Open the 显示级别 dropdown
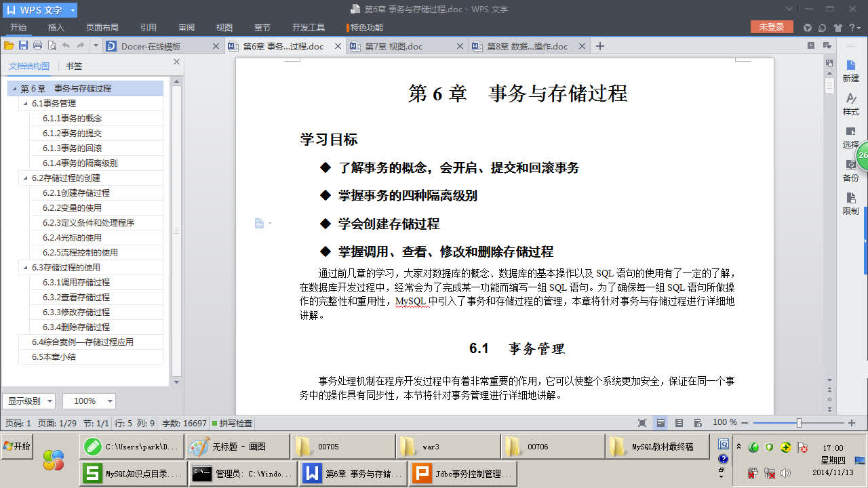This screenshot has height=488, width=868. tap(30, 401)
